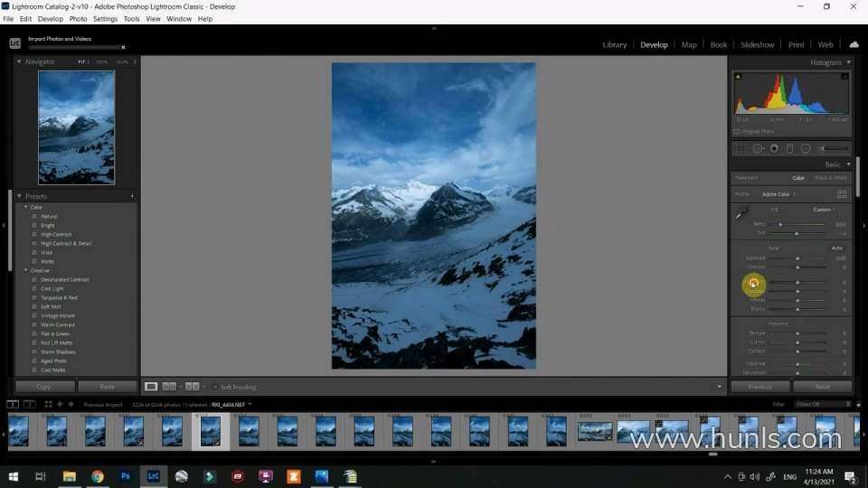Switch to the Slideshow module
The height and width of the screenshot is (488, 868).
pyautogui.click(x=758, y=45)
